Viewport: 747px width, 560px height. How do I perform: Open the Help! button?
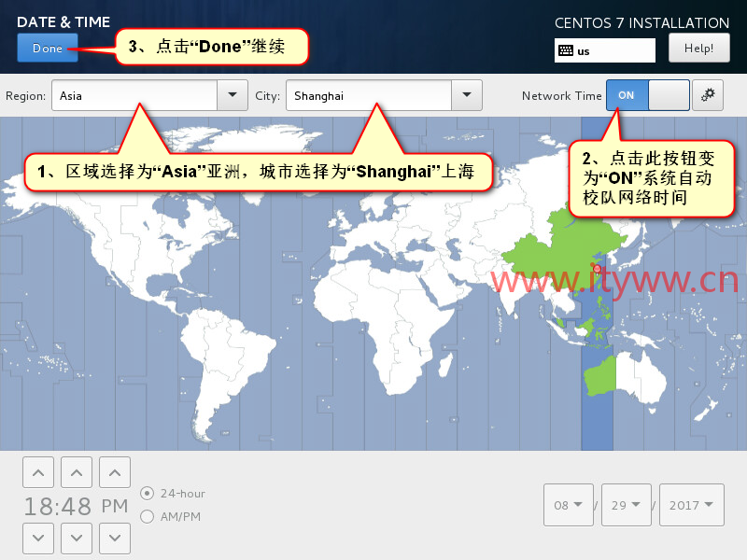[698, 48]
